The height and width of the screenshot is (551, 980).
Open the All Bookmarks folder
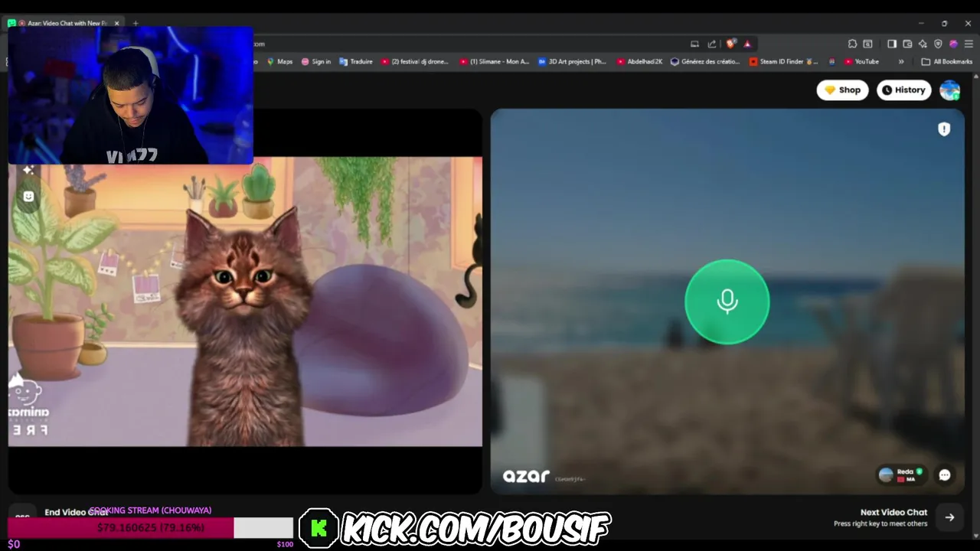947,61
